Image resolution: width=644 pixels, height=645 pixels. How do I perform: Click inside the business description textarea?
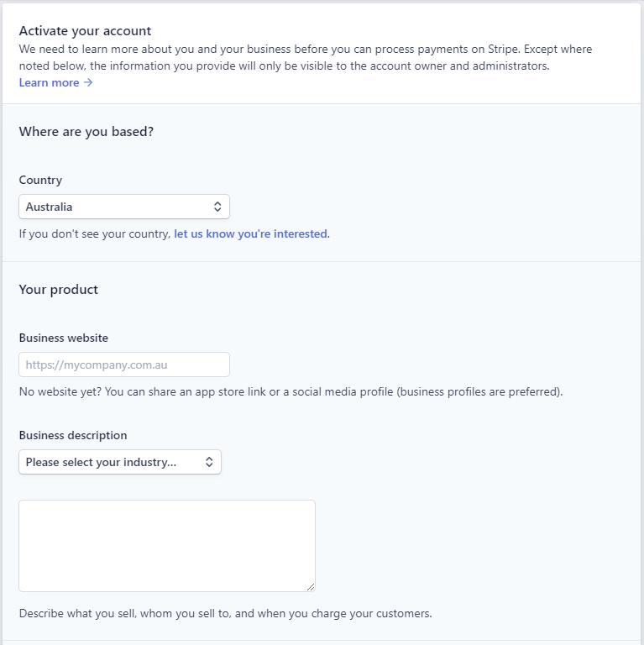tap(167, 546)
